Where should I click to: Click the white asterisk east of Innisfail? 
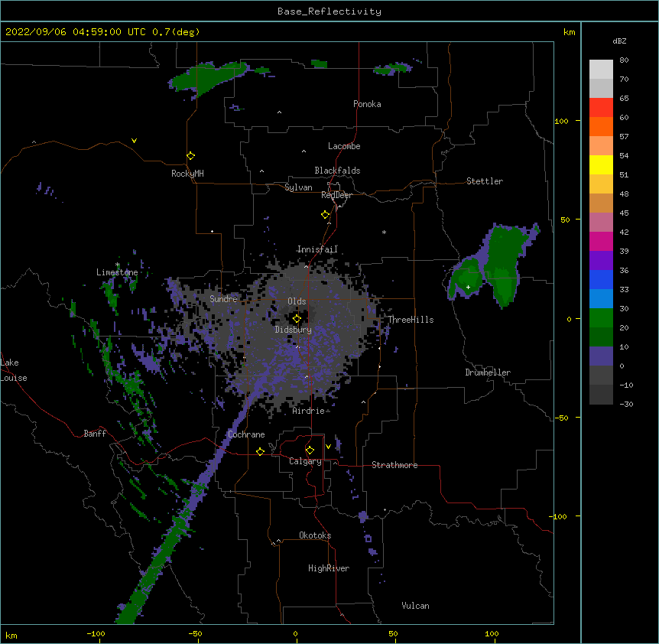click(x=384, y=232)
